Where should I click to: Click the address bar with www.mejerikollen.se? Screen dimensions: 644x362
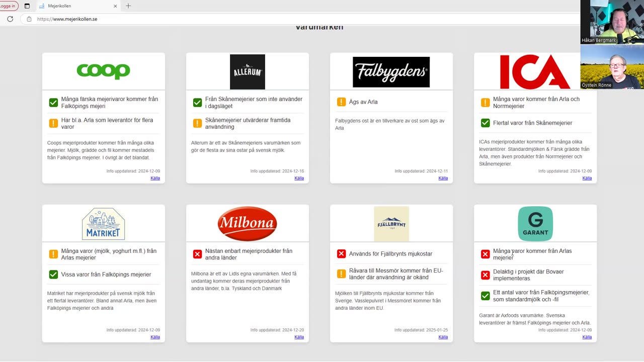tap(302, 19)
